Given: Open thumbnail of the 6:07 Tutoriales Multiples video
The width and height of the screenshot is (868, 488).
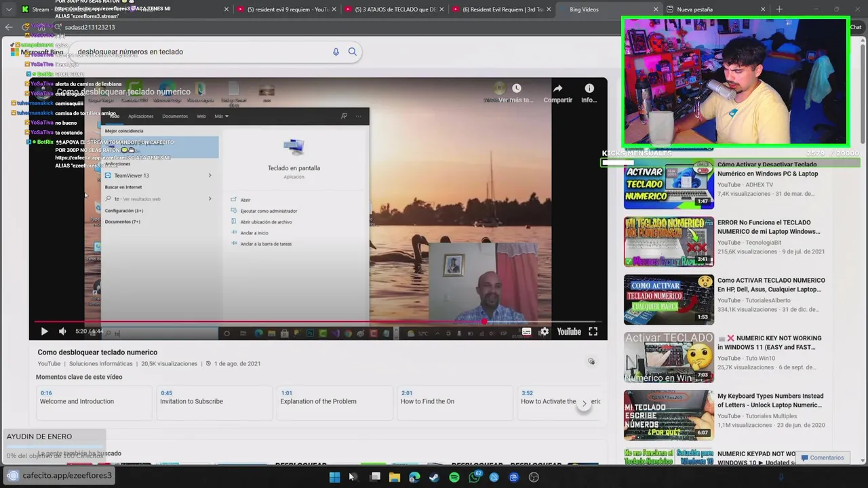Looking at the screenshot, I should pyautogui.click(x=669, y=415).
